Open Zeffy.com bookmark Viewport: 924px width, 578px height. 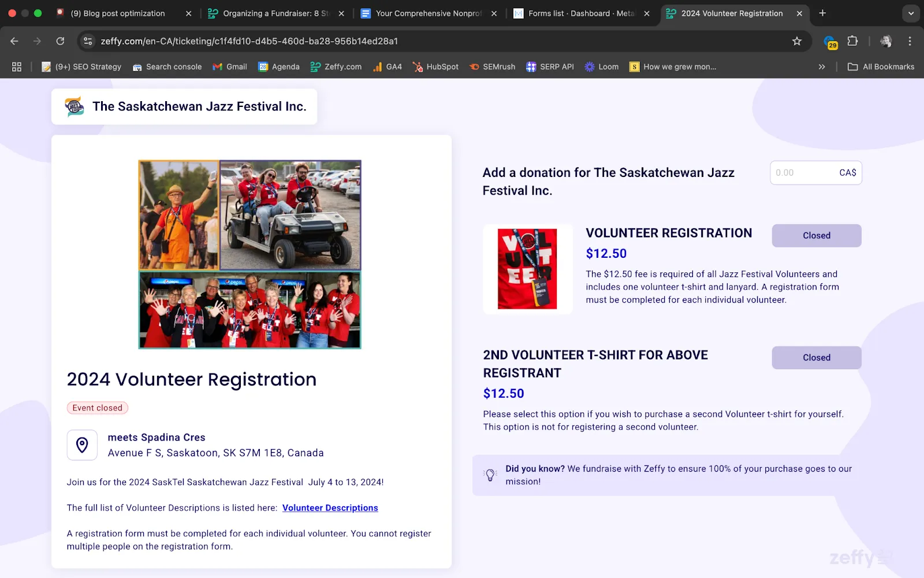336,67
